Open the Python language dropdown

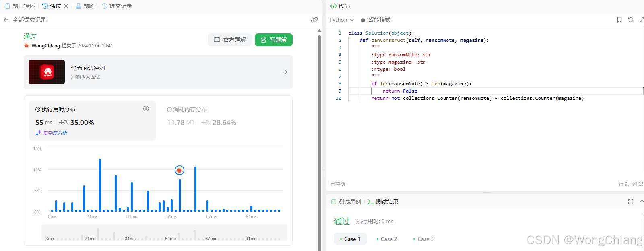[x=342, y=20]
